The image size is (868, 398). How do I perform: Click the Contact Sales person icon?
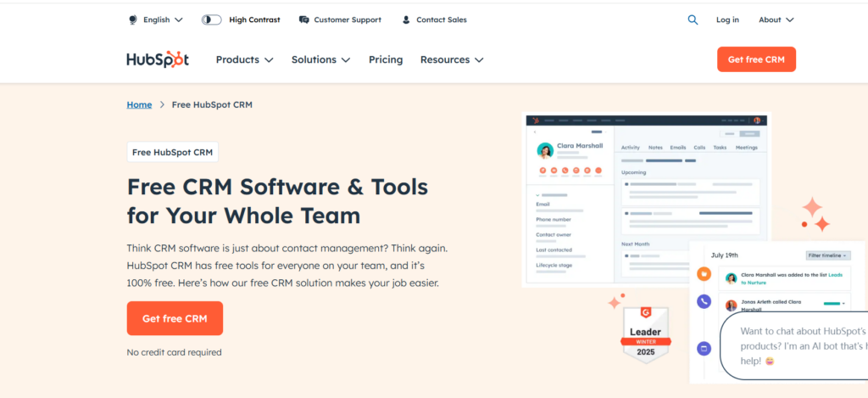pyautogui.click(x=406, y=20)
